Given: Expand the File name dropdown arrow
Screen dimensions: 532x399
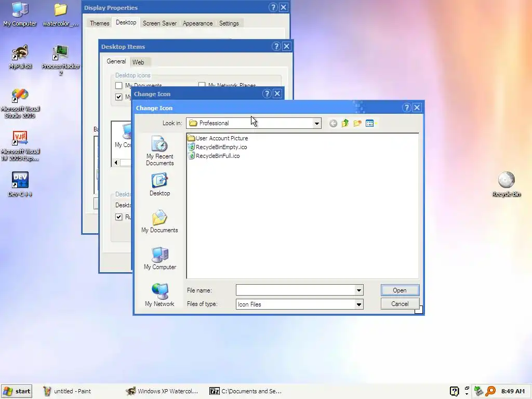Looking at the screenshot, I should [358, 290].
